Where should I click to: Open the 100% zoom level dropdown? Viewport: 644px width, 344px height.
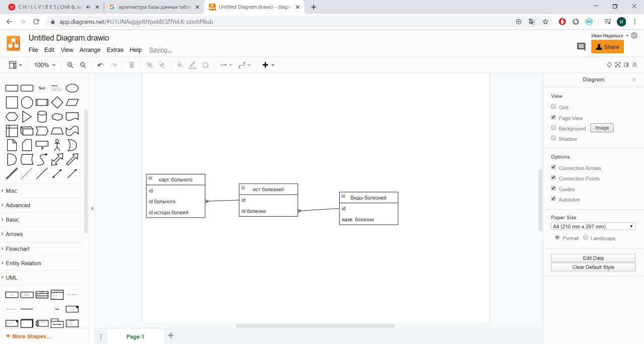(45, 65)
